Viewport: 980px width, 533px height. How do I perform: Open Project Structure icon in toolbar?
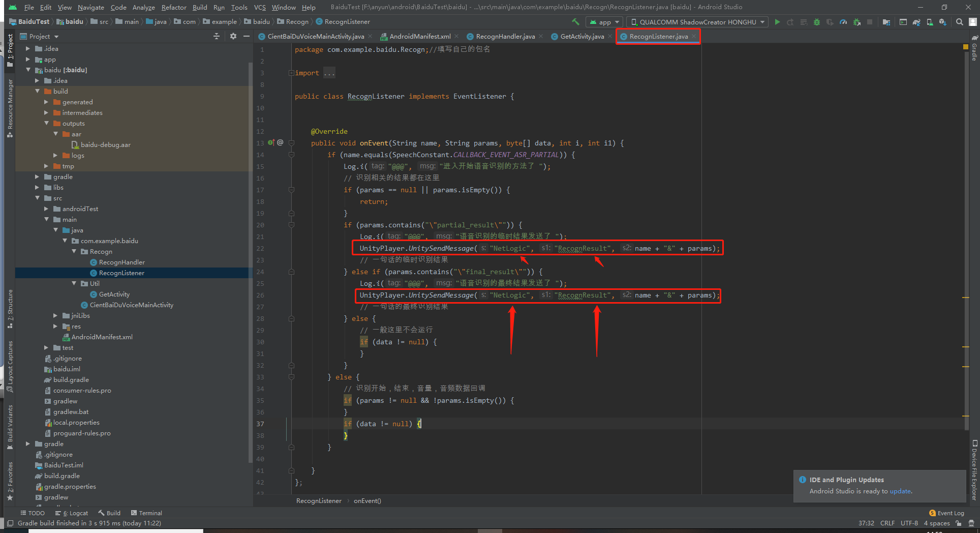point(886,22)
